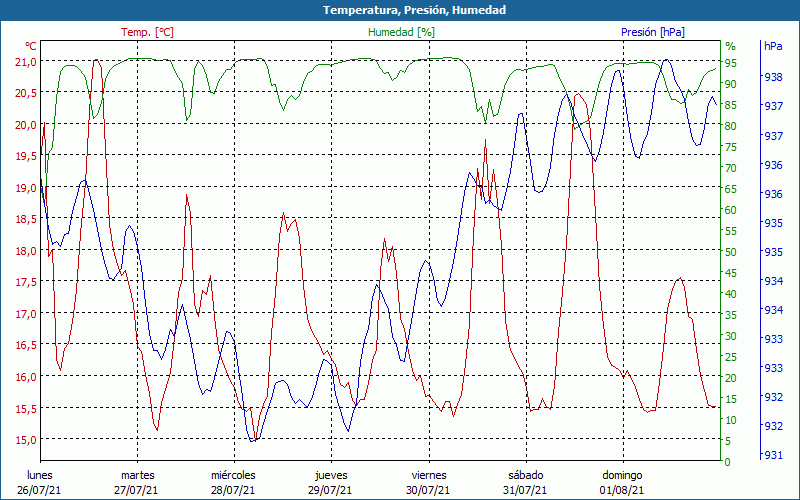Click the '18,0' temperature axis value

coord(27,251)
